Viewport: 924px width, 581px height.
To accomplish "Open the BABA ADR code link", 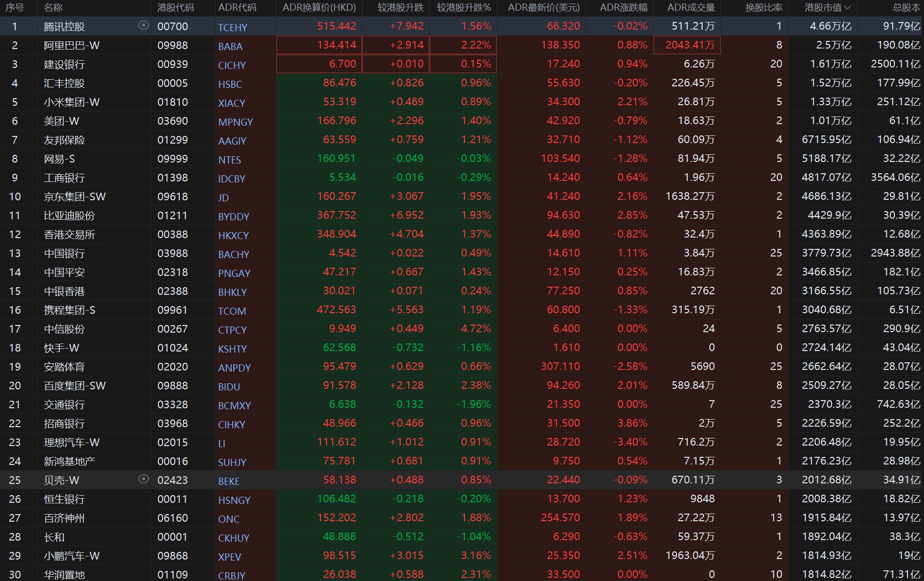I will point(230,47).
